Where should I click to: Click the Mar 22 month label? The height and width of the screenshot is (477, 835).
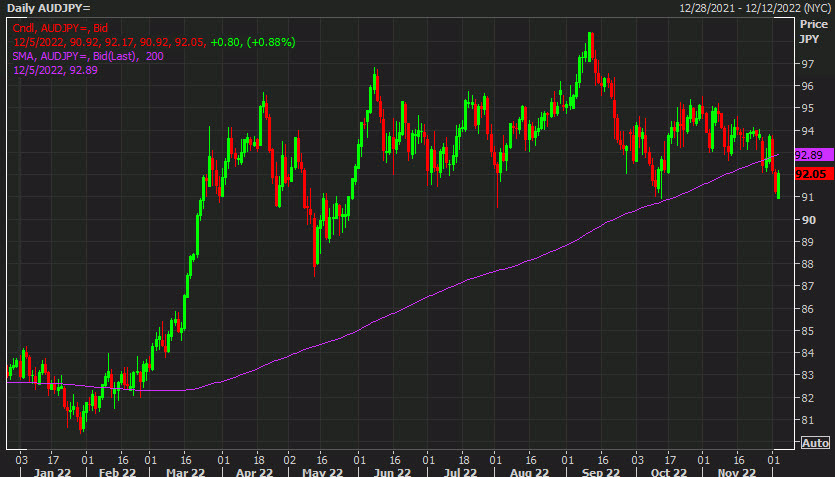185,472
